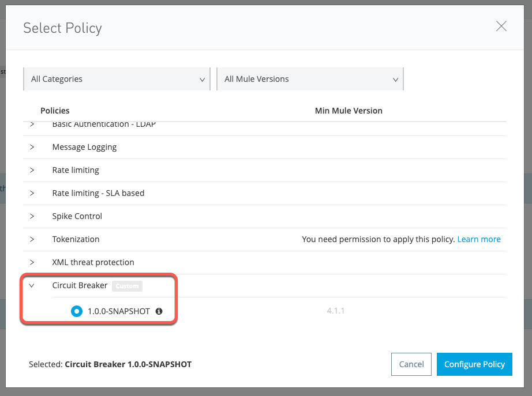Expand the Spike Control policy
This screenshot has width=532, height=396.
[32, 216]
